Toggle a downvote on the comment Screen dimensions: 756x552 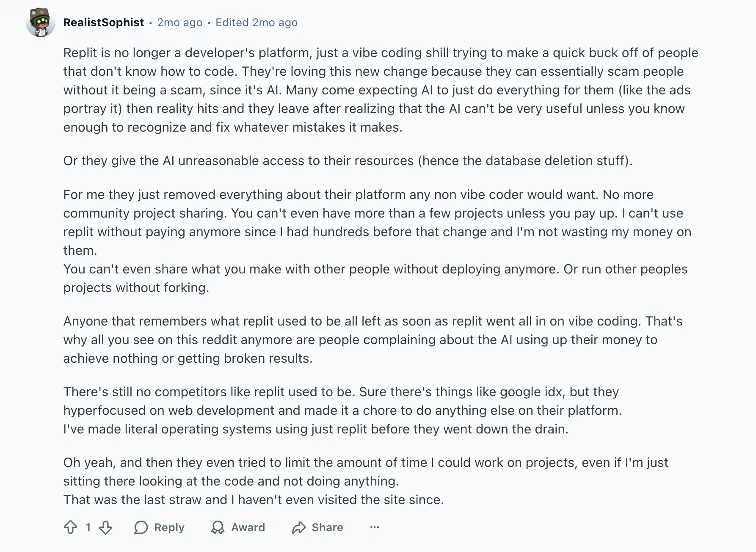coord(105,527)
